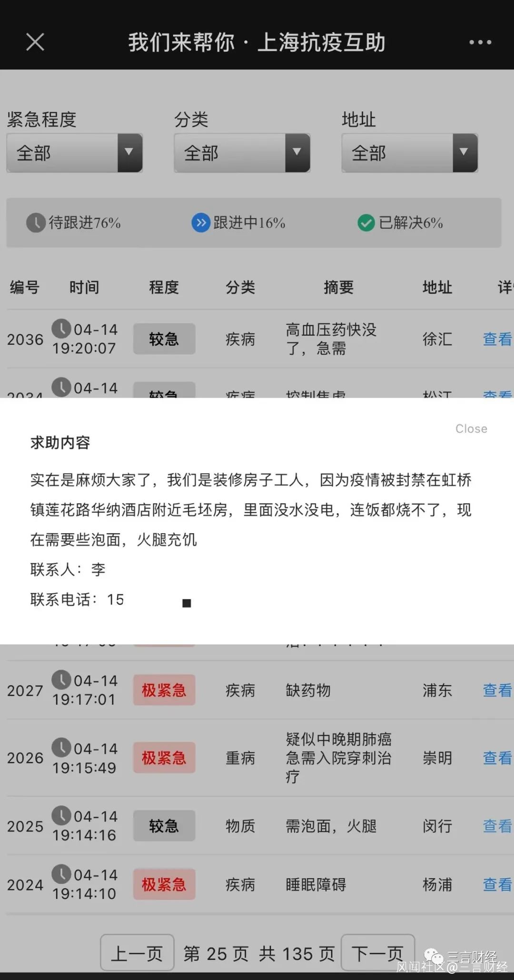
Task: Open 查看 link for entry 2025
Action: [x=497, y=826]
